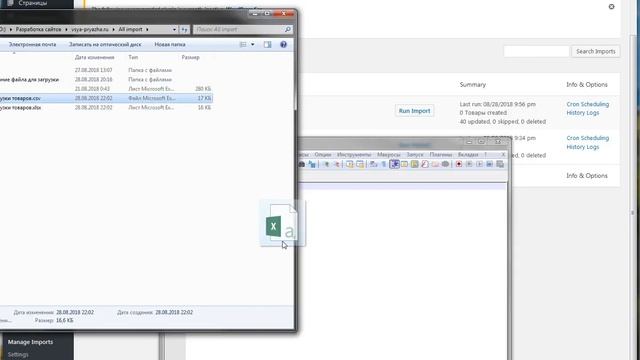Click Новая папка in Explorer toolbar
This screenshot has height=360, width=640.
[x=170, y=44]
